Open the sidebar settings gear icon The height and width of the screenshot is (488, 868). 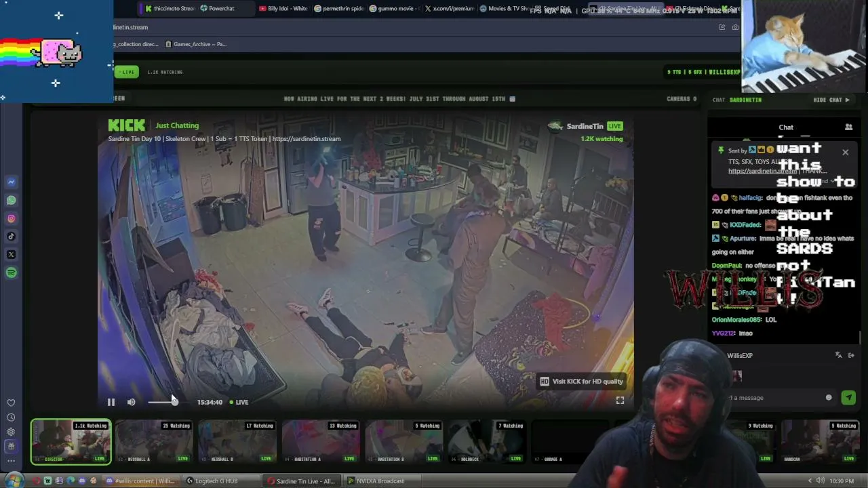pyautogui.click(x=11, y=432)
